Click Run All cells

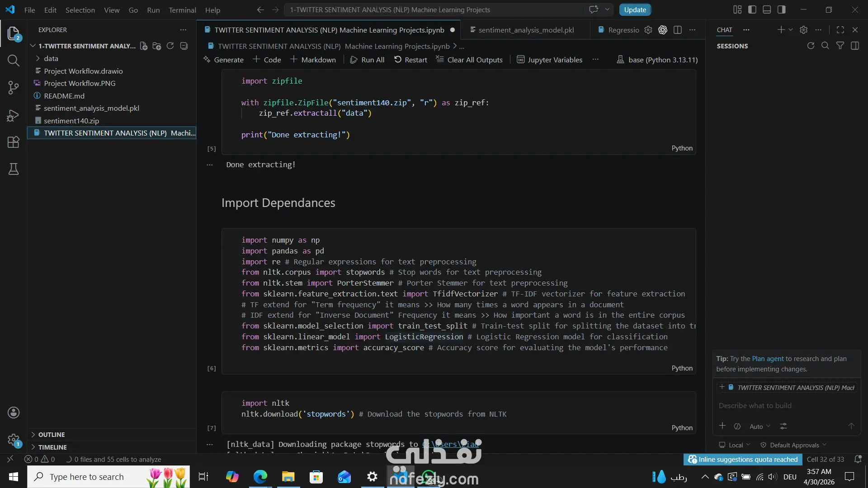[x=367, y=60]
